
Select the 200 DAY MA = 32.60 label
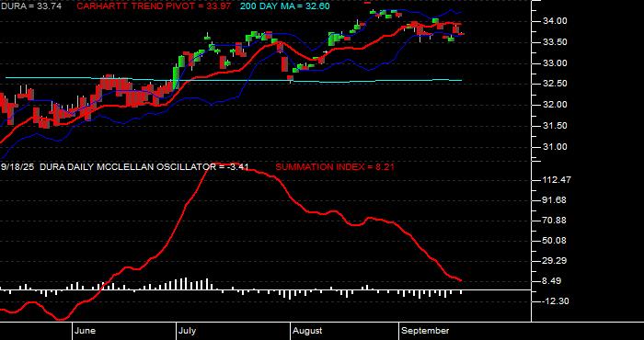(x=284, y=6)
